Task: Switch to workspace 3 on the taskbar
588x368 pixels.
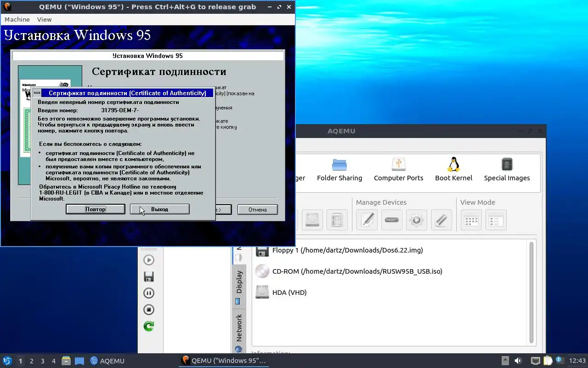Action: click(42, 361)
